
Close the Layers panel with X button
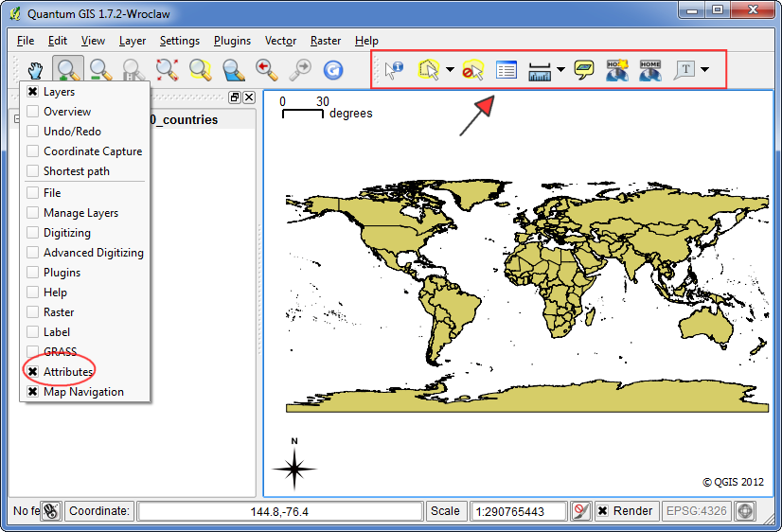[x=249, y=98]
